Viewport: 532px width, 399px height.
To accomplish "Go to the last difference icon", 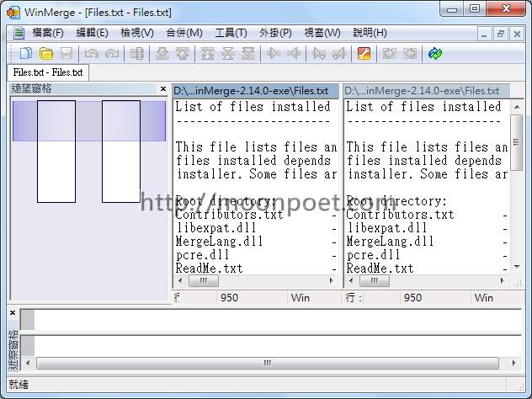I will [x=248, y=54].
